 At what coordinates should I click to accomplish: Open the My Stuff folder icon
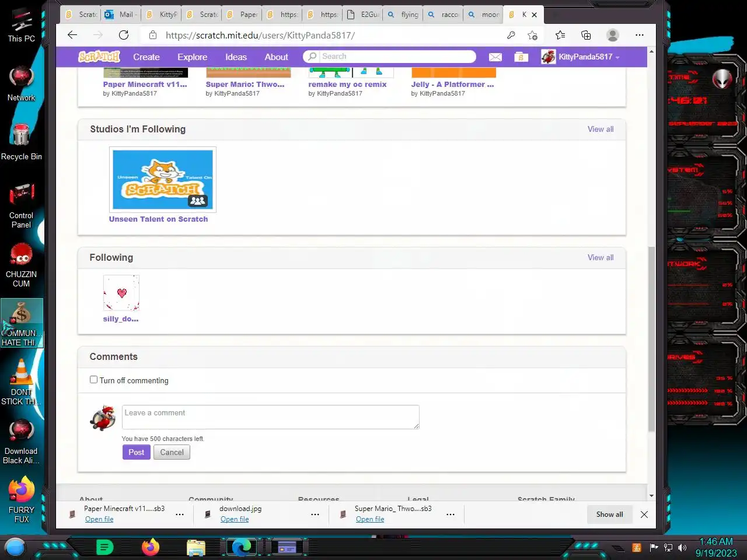pyautogui.click(x=521, y=57)
